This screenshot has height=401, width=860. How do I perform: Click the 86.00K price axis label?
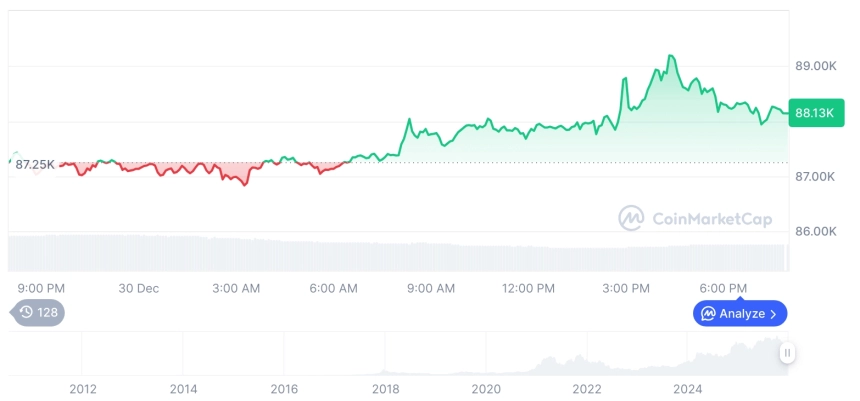tap(815, 231)
